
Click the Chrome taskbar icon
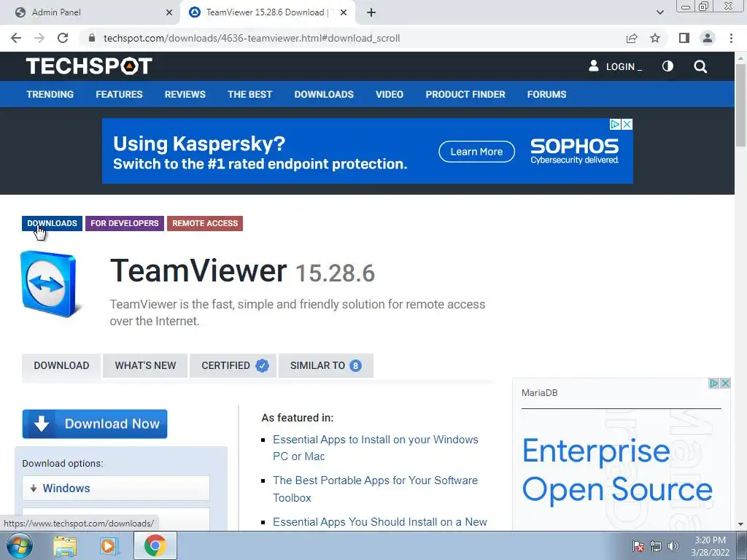(x=155, y=545)
